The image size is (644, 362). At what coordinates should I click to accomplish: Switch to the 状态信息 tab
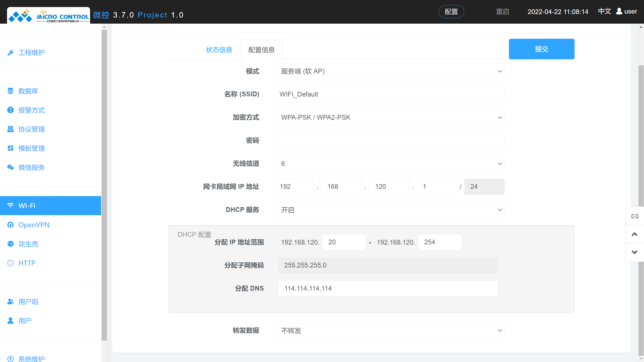click(x=219, y=50)
